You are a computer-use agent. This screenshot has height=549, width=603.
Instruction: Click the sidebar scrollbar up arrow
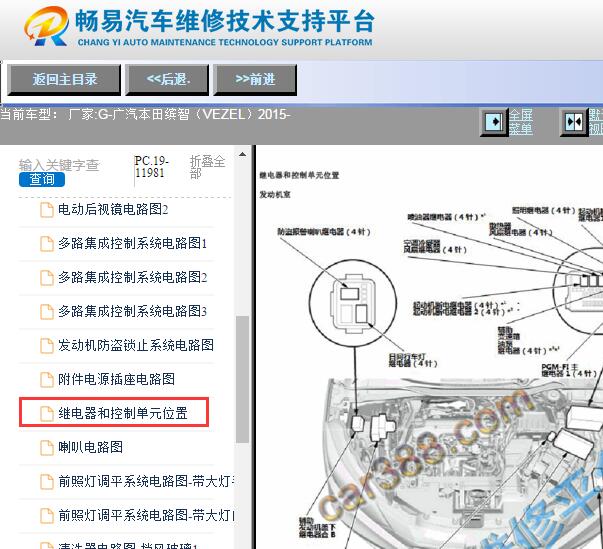pos(242,155)
